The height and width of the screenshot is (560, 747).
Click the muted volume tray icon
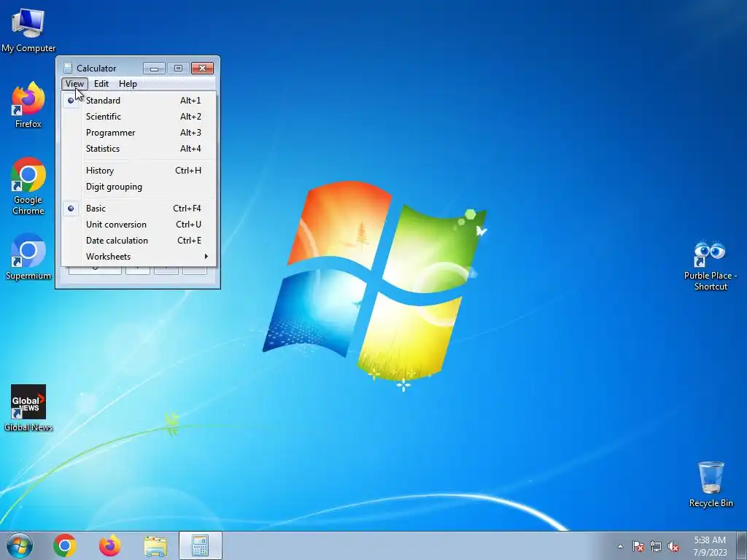click(x=673, y=546)
